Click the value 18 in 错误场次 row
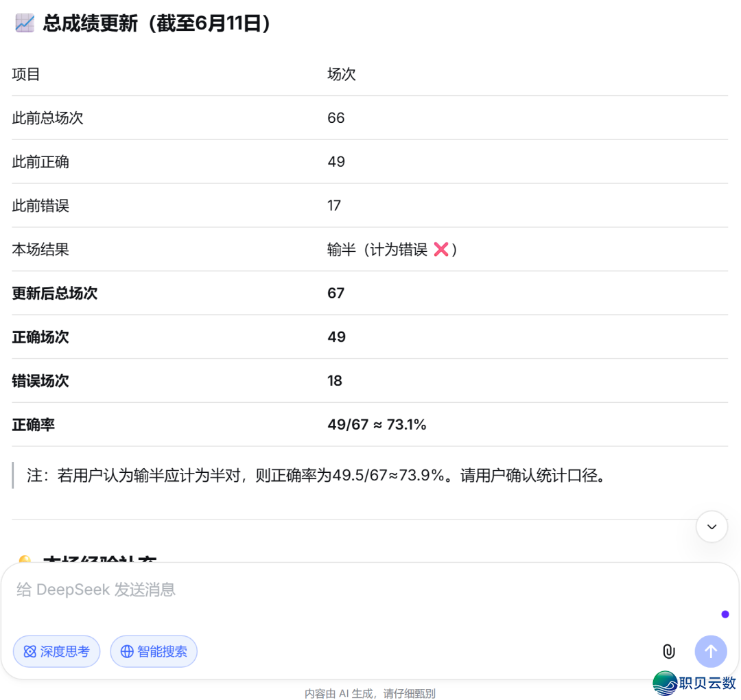 point(335,381)
